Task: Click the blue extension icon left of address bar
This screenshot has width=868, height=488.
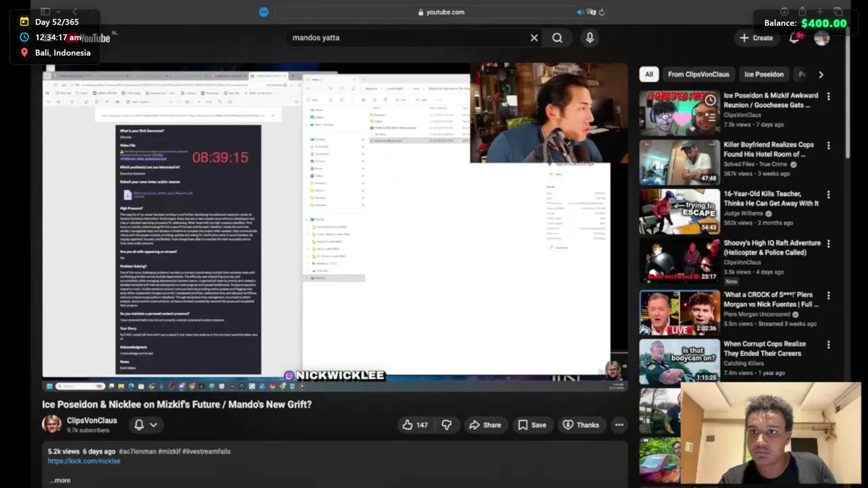Action: [x=264, y=12]
